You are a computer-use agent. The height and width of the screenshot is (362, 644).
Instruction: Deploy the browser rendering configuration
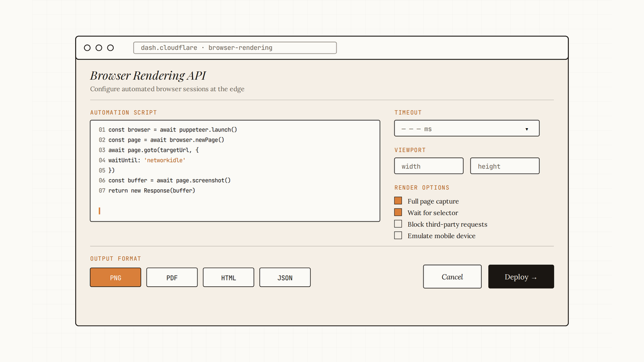pos(521,277)
